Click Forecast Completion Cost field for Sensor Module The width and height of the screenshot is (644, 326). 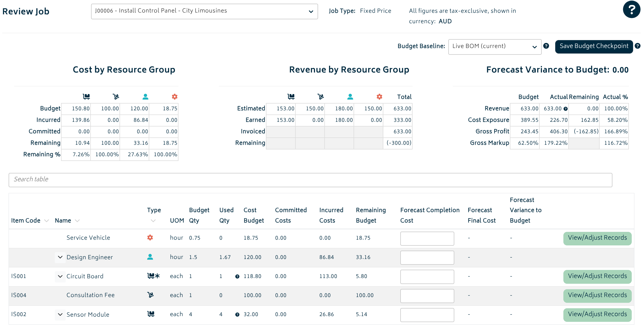427,315
